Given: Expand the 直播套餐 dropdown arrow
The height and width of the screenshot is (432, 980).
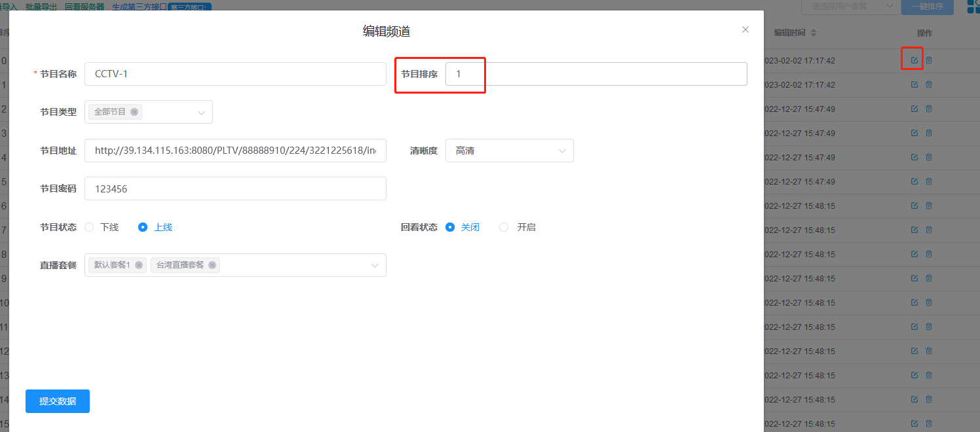Looking at the screenshot, I should 375,265.
